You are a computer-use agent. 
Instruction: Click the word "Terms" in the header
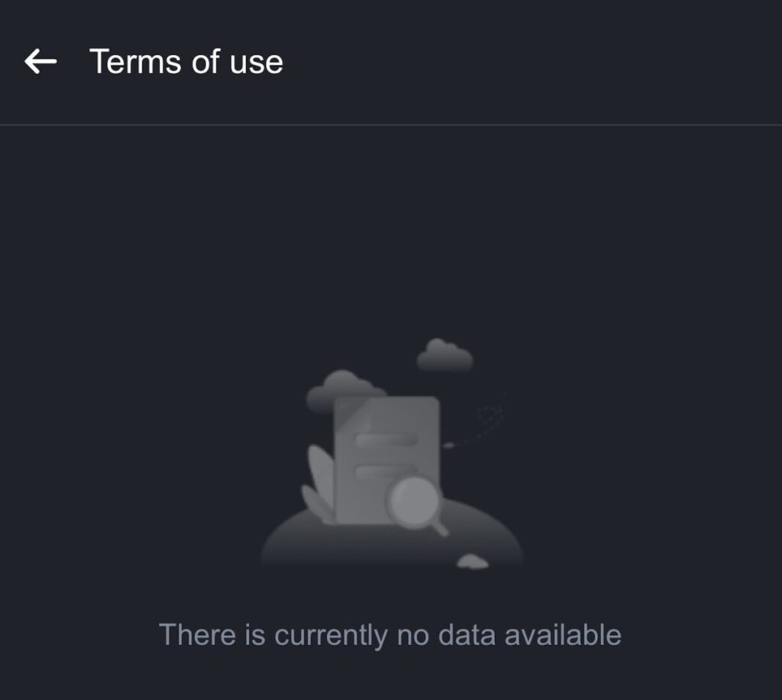(x=135, y=62)
